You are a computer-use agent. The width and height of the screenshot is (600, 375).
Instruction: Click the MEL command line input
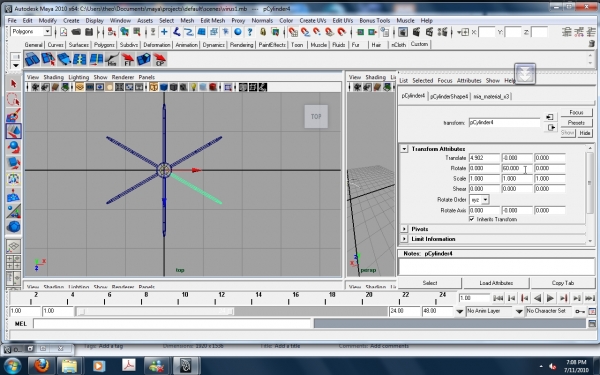pyautogui.click(x=172, y=324)
